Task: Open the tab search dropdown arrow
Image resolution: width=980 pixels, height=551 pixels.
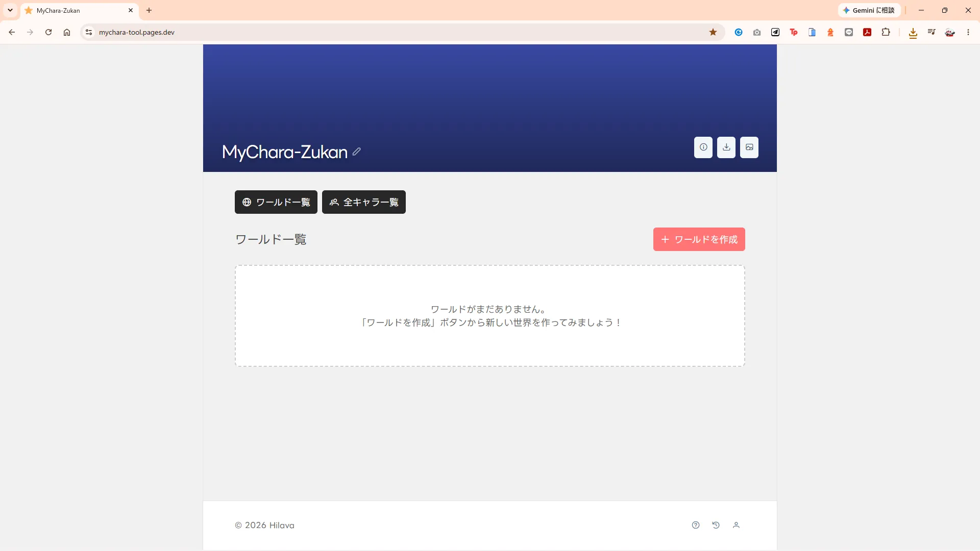Action: [x=10, y=10]
